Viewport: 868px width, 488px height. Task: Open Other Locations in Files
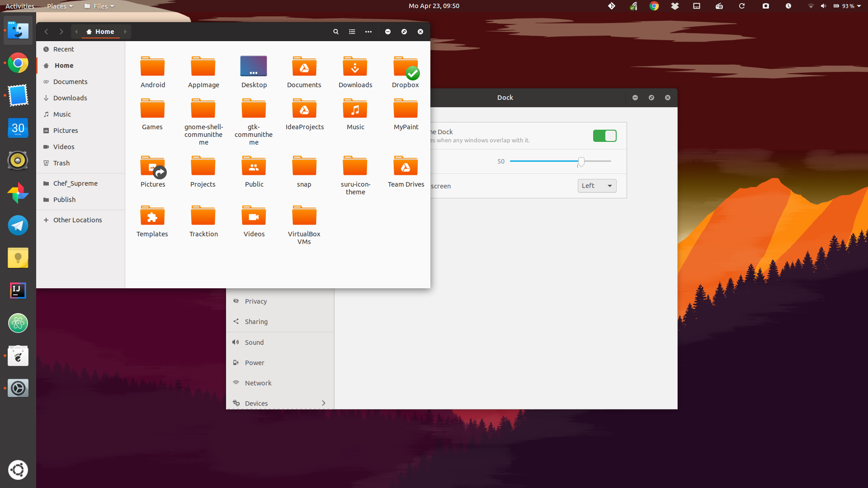[77, 220]
